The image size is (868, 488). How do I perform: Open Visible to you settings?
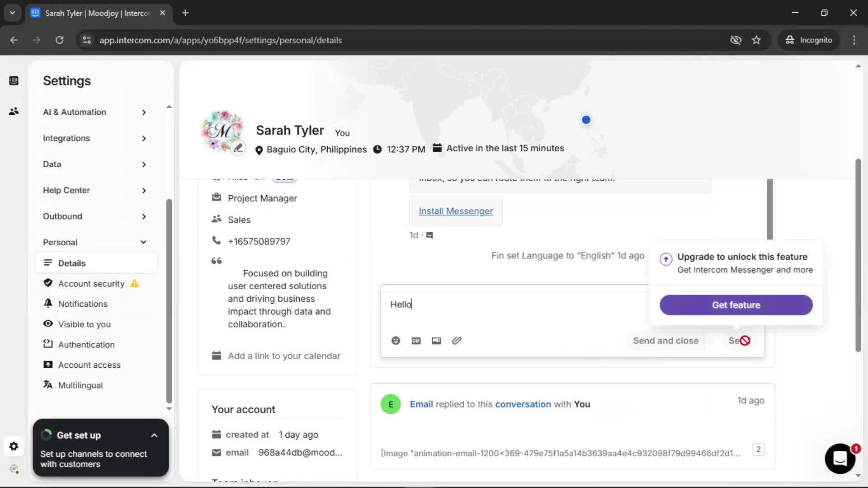[x=84, y=324]
